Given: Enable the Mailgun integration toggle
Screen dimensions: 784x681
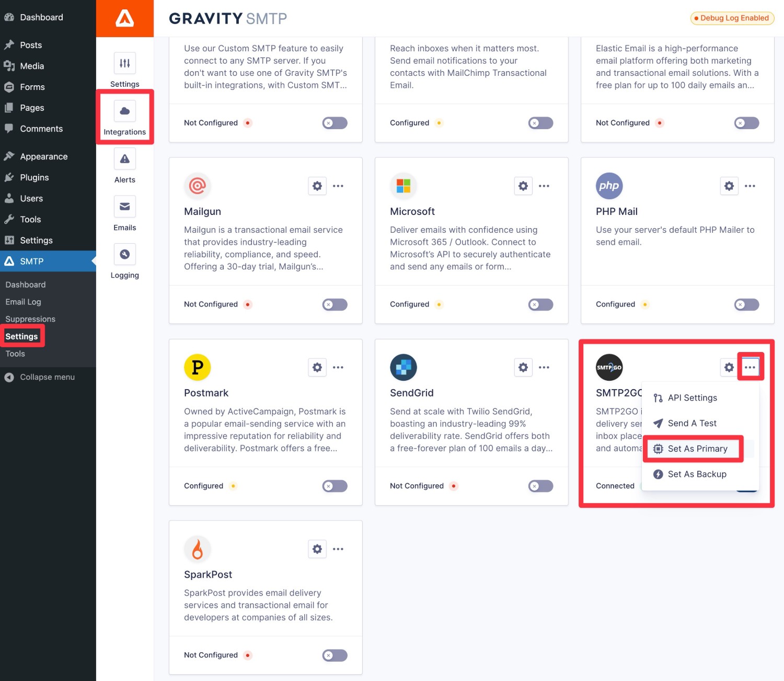Looking at the screenshot, I should pos(335,304).
